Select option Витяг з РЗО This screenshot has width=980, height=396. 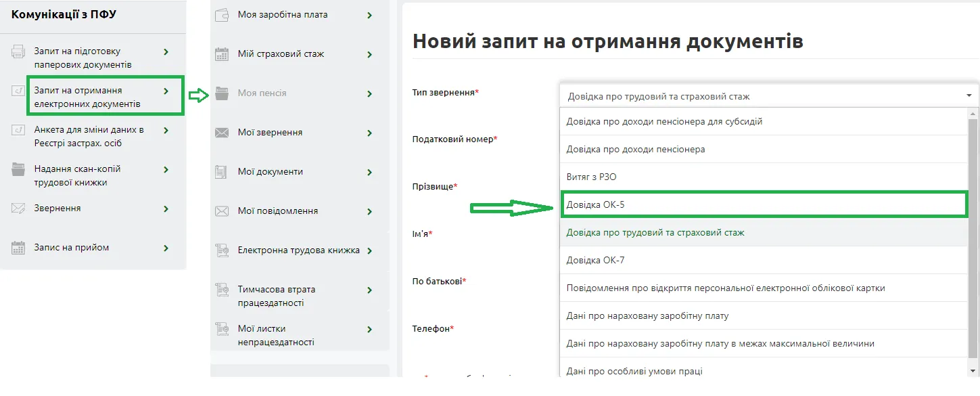point(764,177)
